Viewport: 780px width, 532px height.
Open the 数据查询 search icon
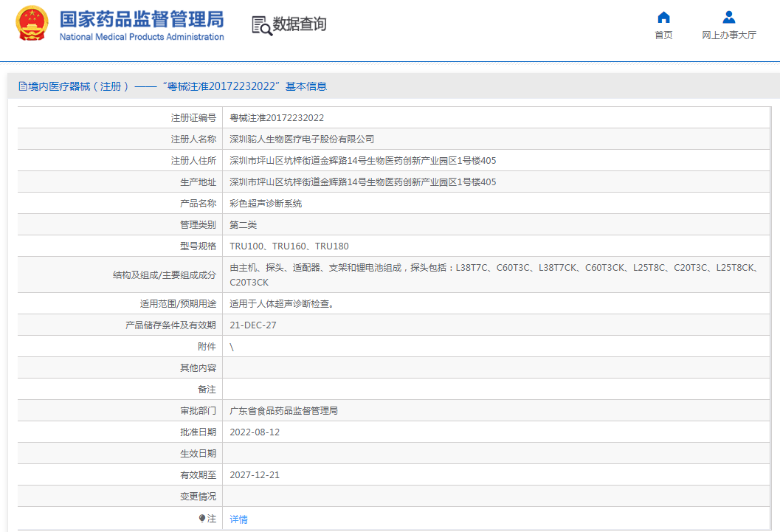point(262,26)
